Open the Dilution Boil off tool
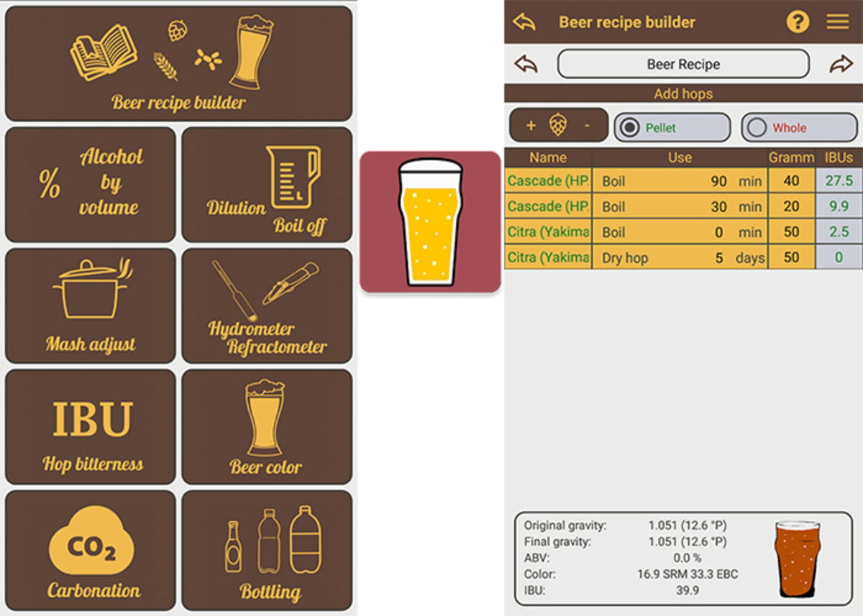863x616 pixels. (267, 183)
